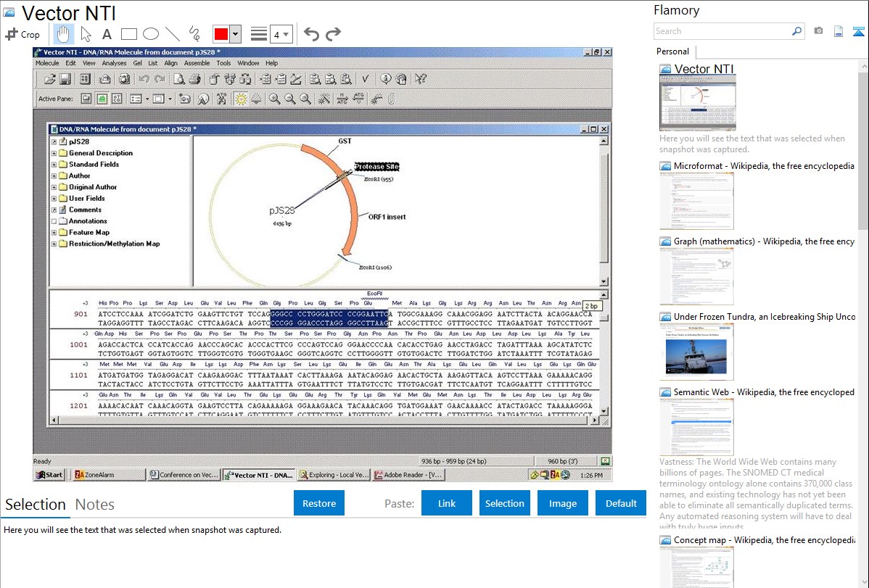Choose the straight line drawing tool
869x588 pixels.
173,34
